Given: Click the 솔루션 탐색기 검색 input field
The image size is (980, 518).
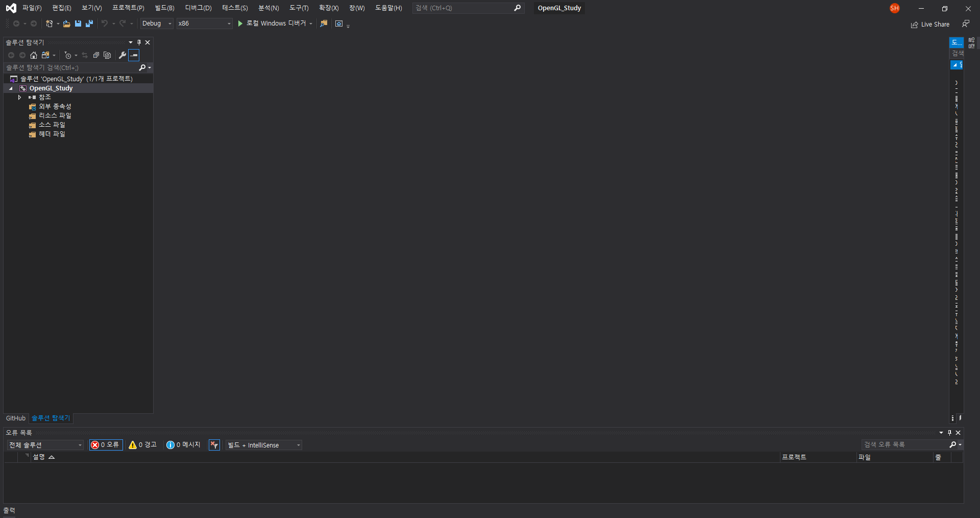Looking at the screenshot, I should pos(71,67).
